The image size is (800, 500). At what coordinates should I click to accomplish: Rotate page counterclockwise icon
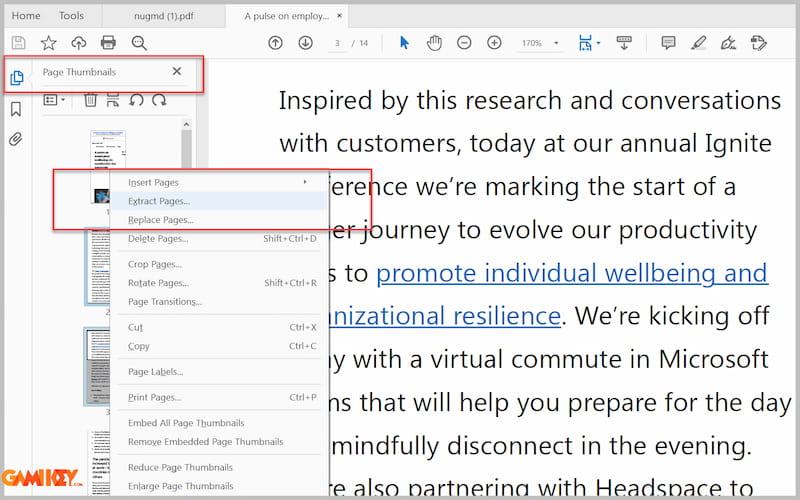[x=136, y=99]
